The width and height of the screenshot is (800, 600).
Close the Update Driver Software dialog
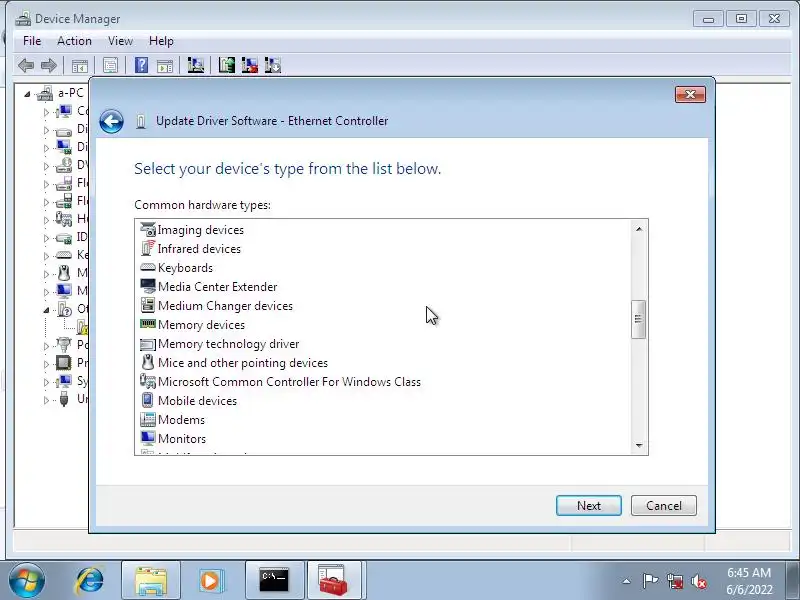[x=690, y=94]
